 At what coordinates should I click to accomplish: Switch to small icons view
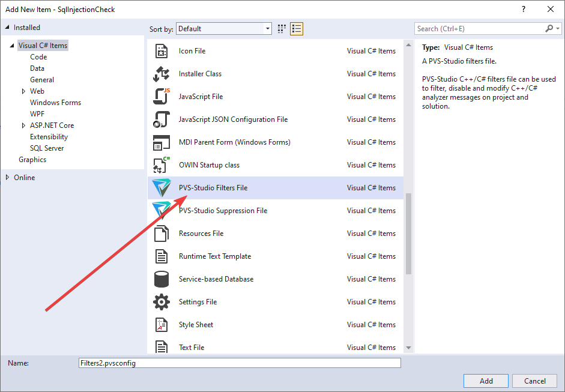(x=282, y=29)
